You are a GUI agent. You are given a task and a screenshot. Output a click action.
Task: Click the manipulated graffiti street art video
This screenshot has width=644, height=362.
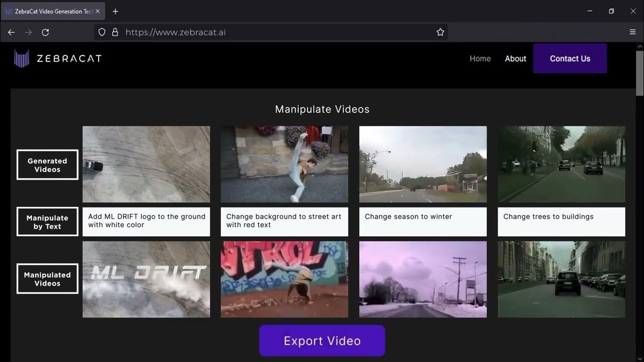click(x=284, y=280)
